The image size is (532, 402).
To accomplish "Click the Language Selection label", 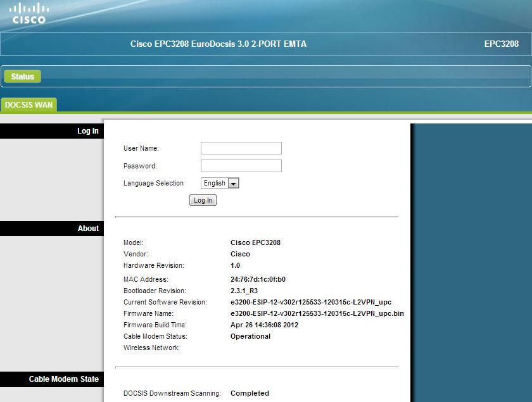I will click(x=153, y=183).
